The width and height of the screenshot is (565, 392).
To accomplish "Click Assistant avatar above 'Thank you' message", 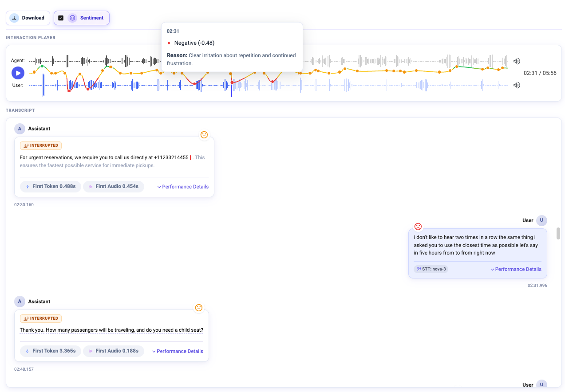I will click(x=20, y=302).
